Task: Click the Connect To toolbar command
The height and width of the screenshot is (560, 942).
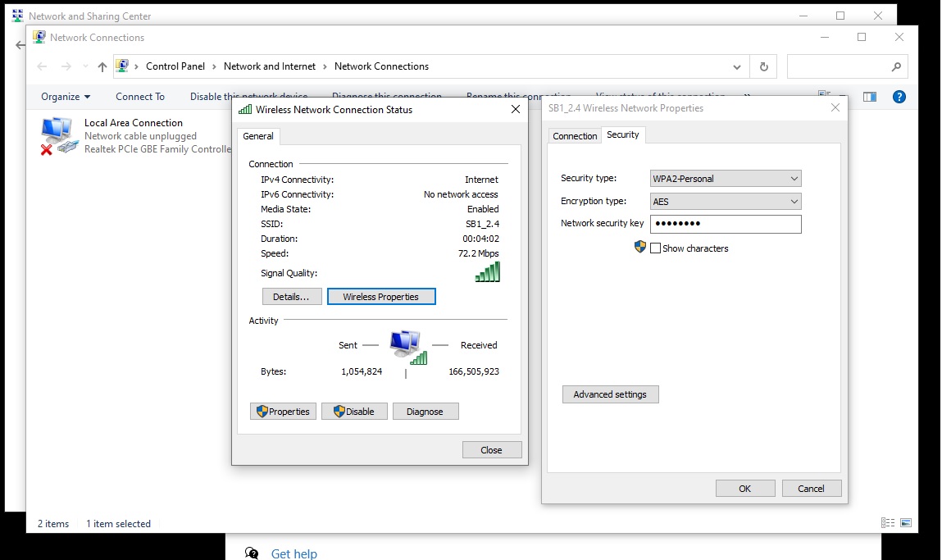Action: [140, 97]
